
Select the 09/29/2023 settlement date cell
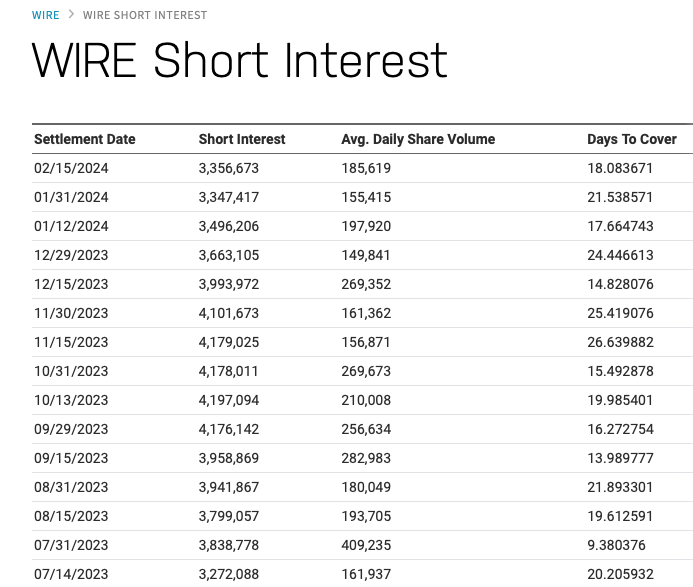(71, 429)
